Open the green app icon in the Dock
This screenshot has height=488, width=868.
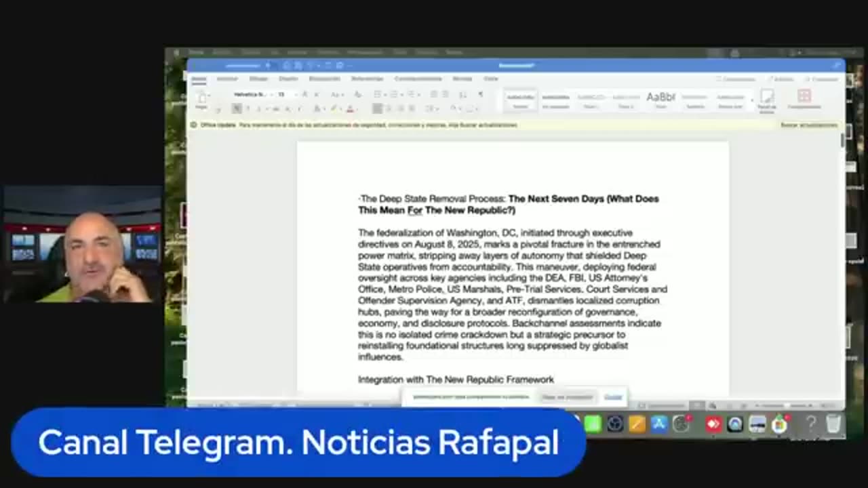tap(593, 424)
